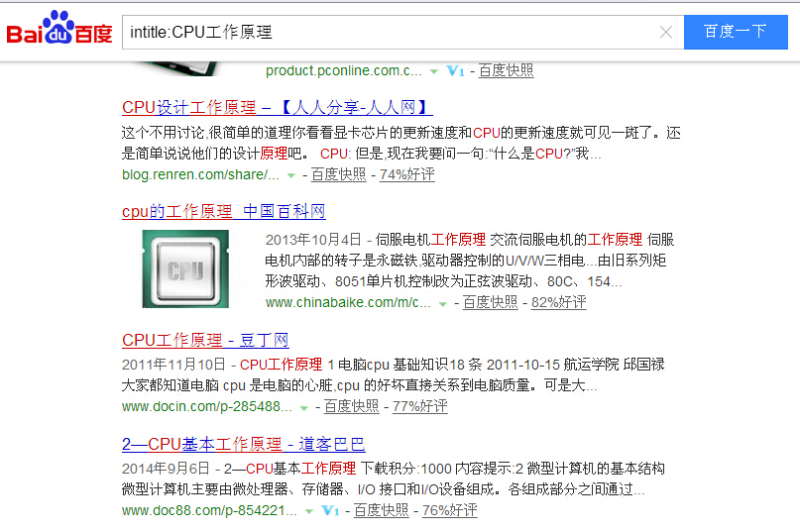The width and height of the screenshot is (800, 532).
Task: Focus the search field containing intitle:CPU工作原理
Action: click(x=392, y=32)
